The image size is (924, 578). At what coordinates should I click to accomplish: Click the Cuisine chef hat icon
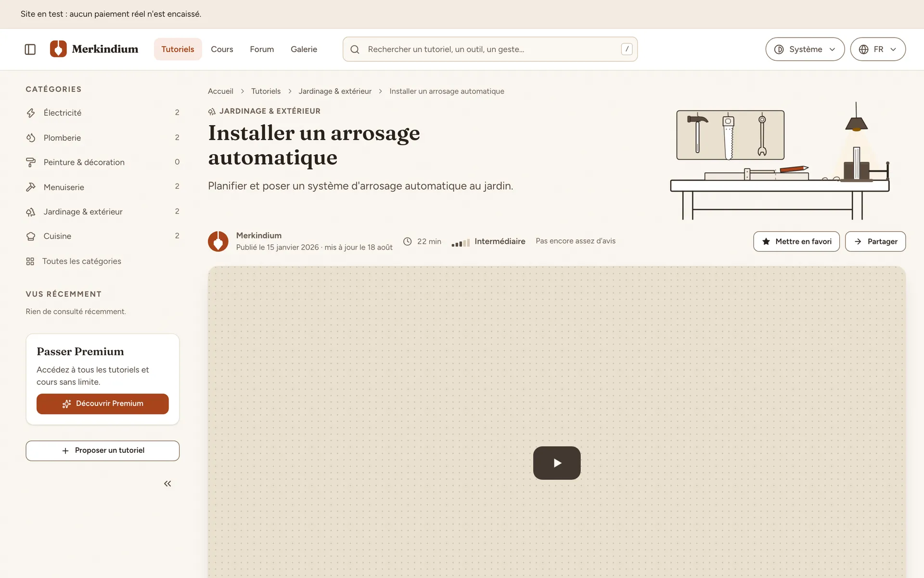[x=31, y=236]
